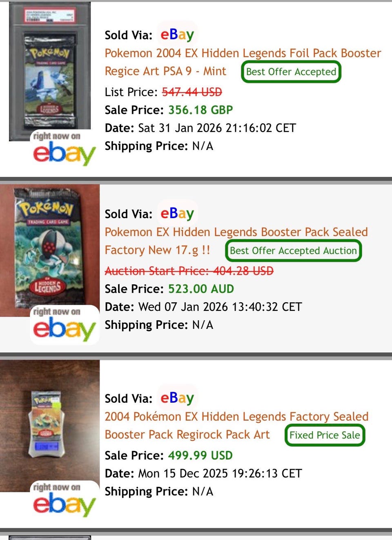Click the eBay logo beside first Sold Via
The image size is (392, 540).
177,34
